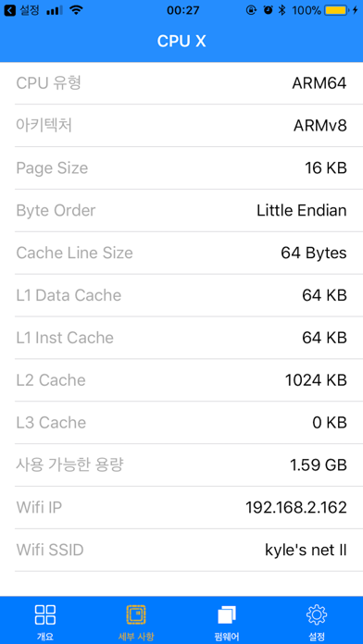This screenshot has height=644, width=363.
Task: Tap the Wi-Fi signal status icon
Action: 76,10
